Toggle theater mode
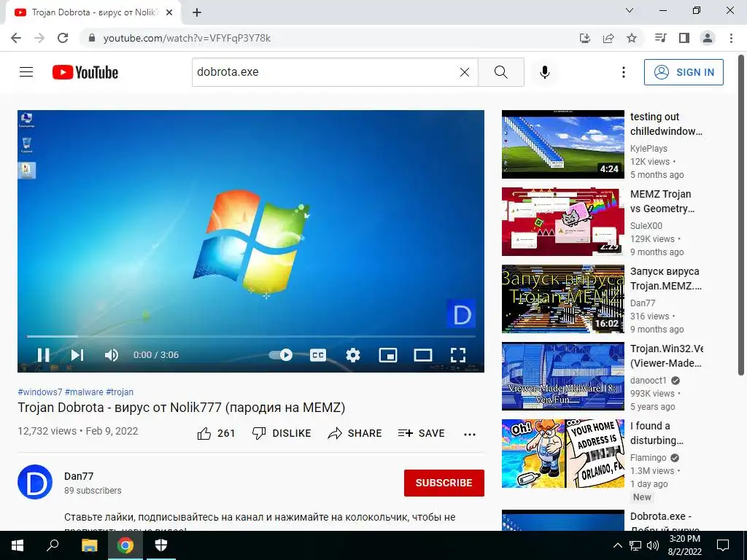 point(422,355)
